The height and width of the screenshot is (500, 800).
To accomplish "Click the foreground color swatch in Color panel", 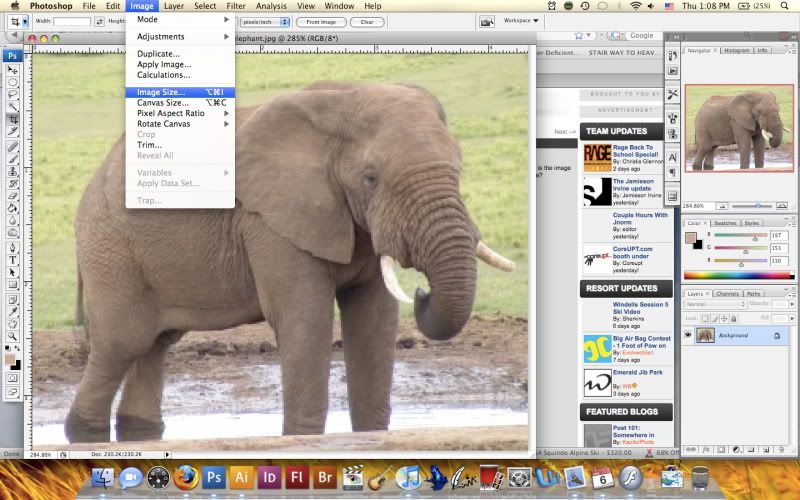I will click(x=692, y=239).
